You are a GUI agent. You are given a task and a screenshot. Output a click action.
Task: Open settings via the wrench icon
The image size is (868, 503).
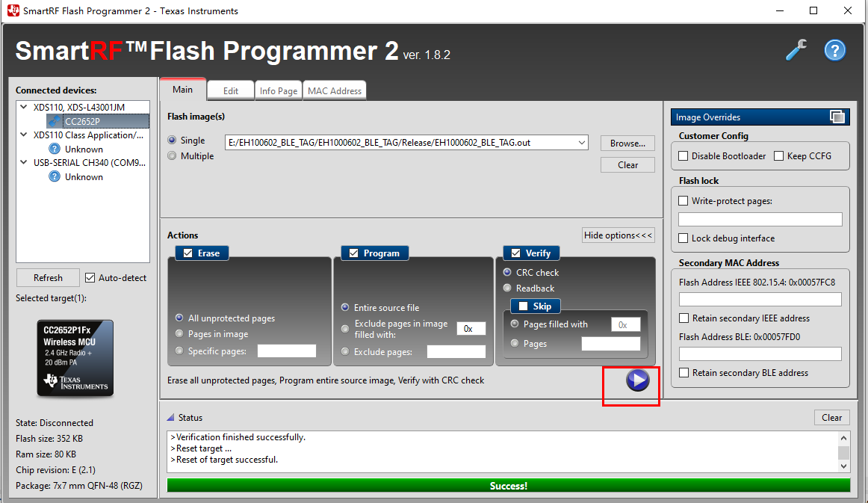(796, 49)
